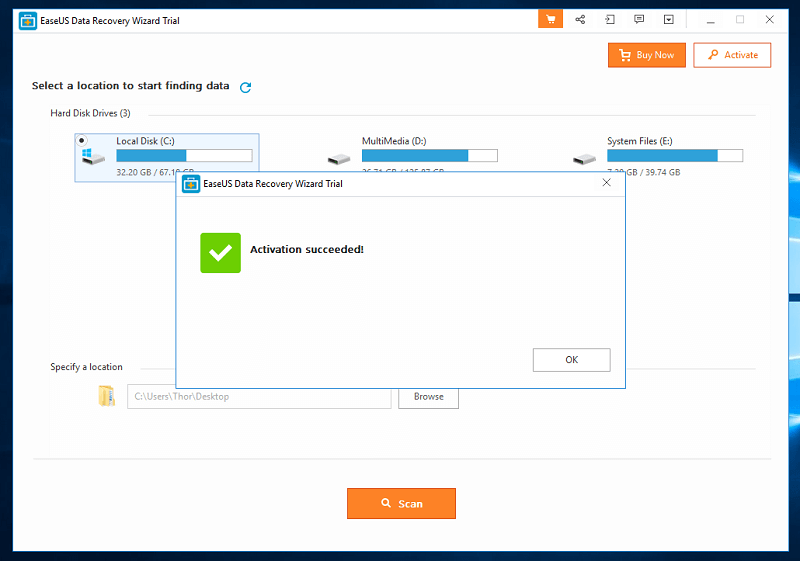Close the Activation succeeded dialog
The width and height of the screenshot is (800, 561).
606,183
